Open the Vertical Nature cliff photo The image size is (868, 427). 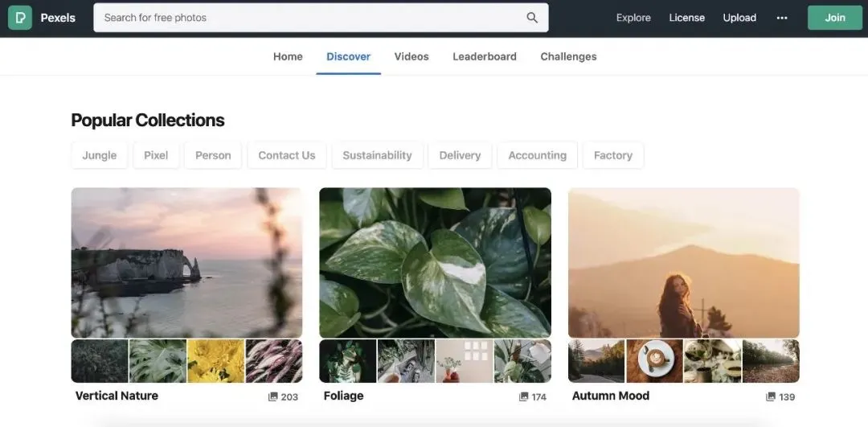[186, 262]
